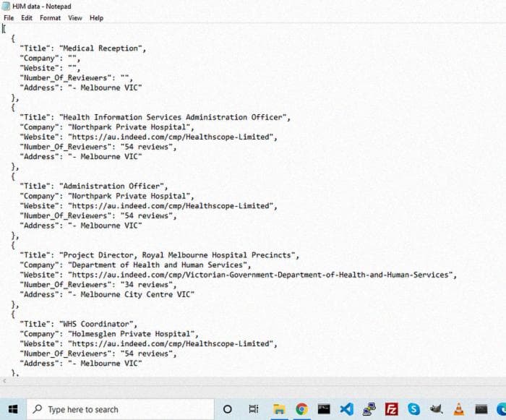
Task: Launch the Command Prompt taskbar icon
Action: point(324,409)
